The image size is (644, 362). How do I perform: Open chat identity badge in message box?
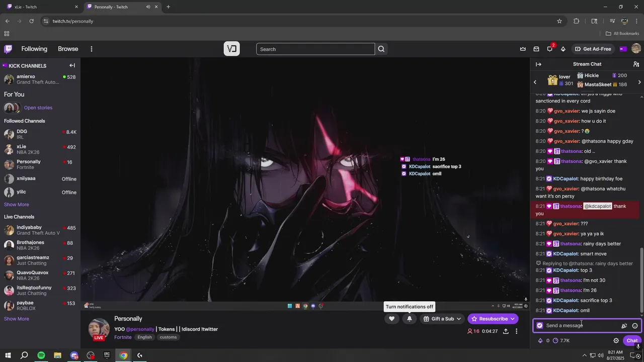540,326
